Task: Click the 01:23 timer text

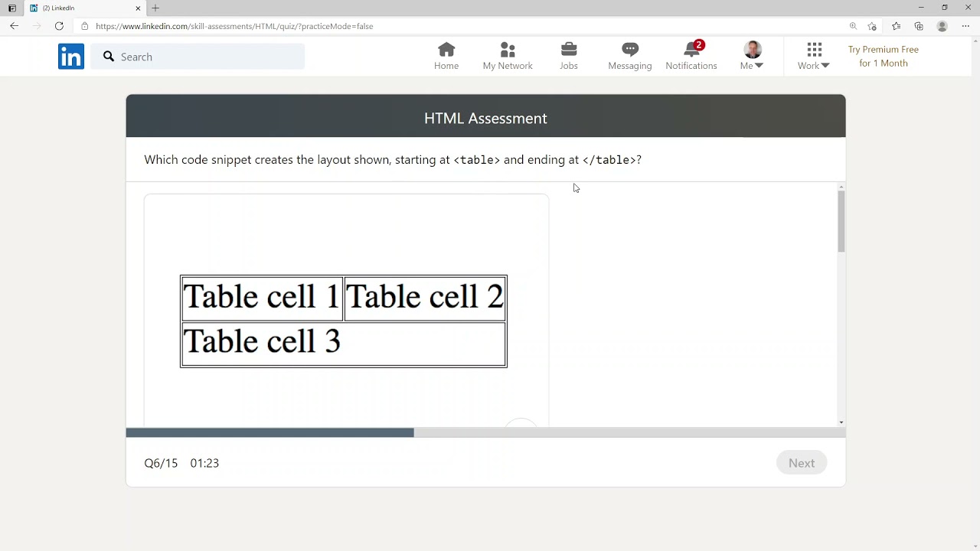Action: point(204,463)
